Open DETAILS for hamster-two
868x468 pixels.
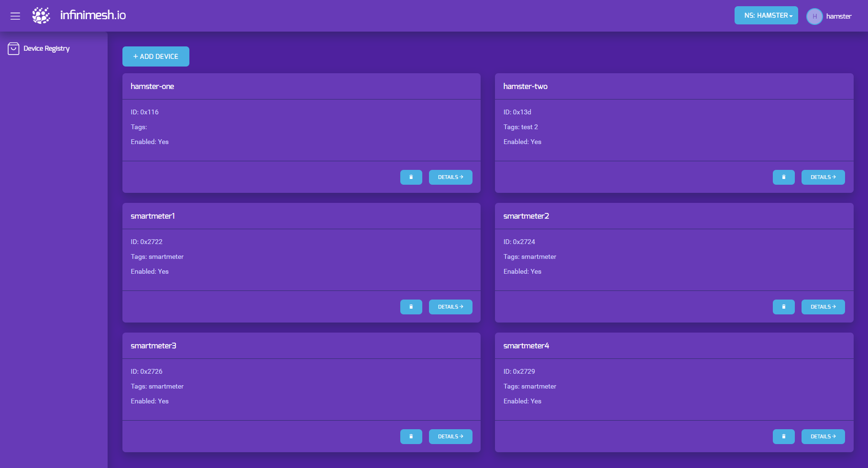pos(823,177)
